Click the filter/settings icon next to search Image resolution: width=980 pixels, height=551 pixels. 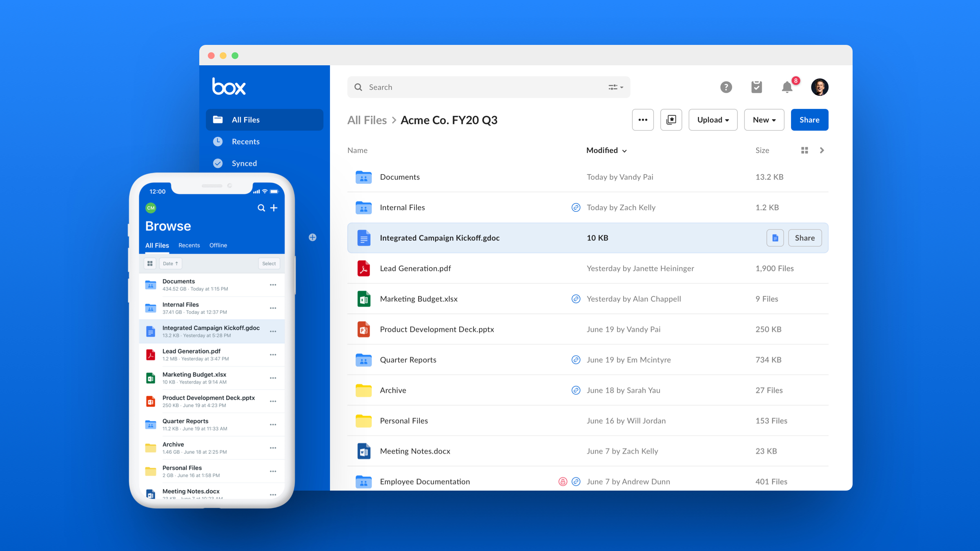pyautogui.click(x=615, y=87)
